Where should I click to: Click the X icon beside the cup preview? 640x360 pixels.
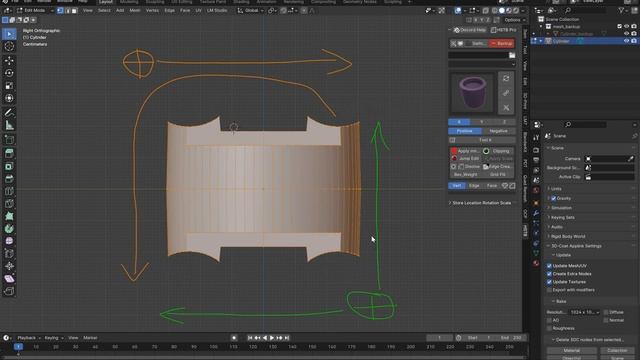coord(506,108)
